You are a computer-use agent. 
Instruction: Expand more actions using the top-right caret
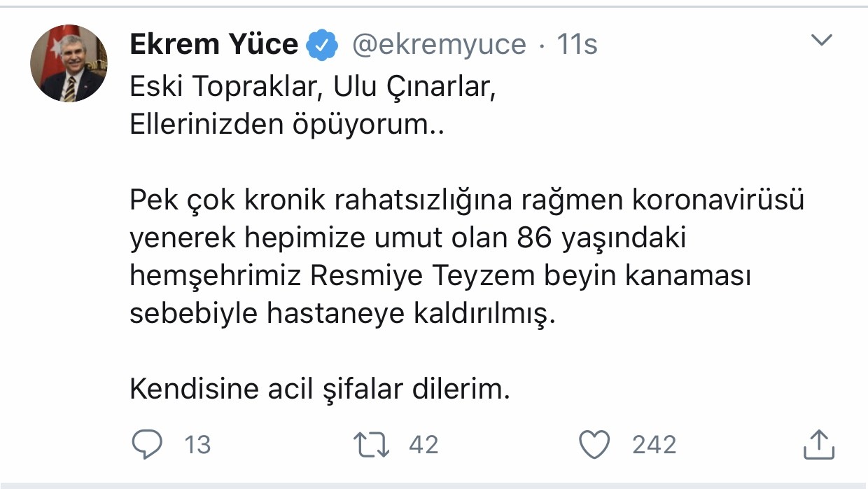point(820,39)
